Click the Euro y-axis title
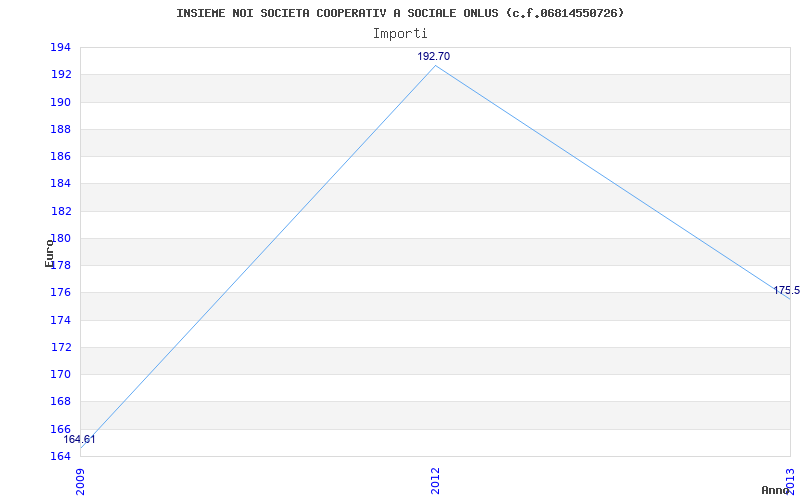This screenshot has height=500, width=800. (49, 253)
